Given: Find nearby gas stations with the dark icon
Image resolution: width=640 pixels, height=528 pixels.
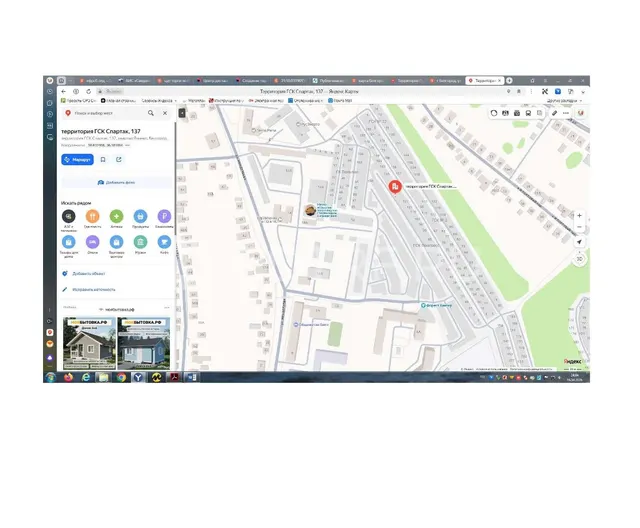Looking at the screenshot, I should [69, 216].
